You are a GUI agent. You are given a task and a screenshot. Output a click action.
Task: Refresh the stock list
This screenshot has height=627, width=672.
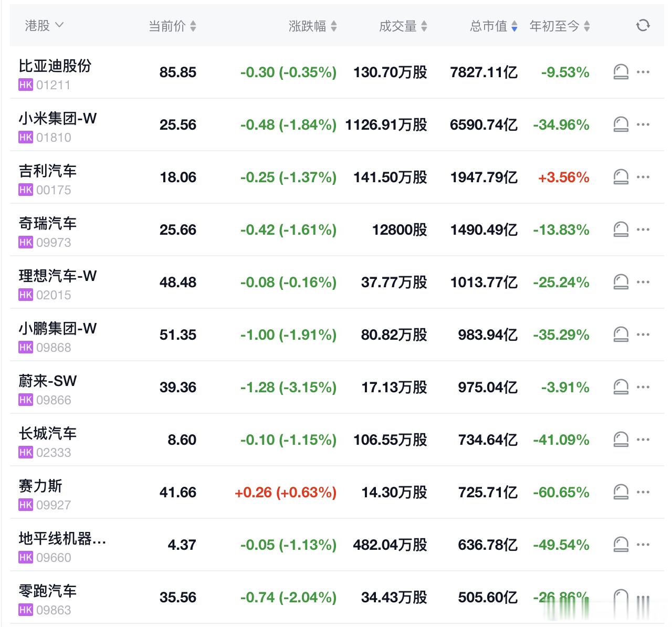(643, 25)
